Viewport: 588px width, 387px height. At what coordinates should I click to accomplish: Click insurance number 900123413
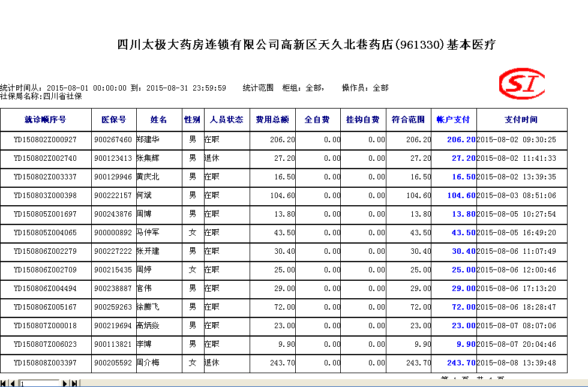pos(113,158)
